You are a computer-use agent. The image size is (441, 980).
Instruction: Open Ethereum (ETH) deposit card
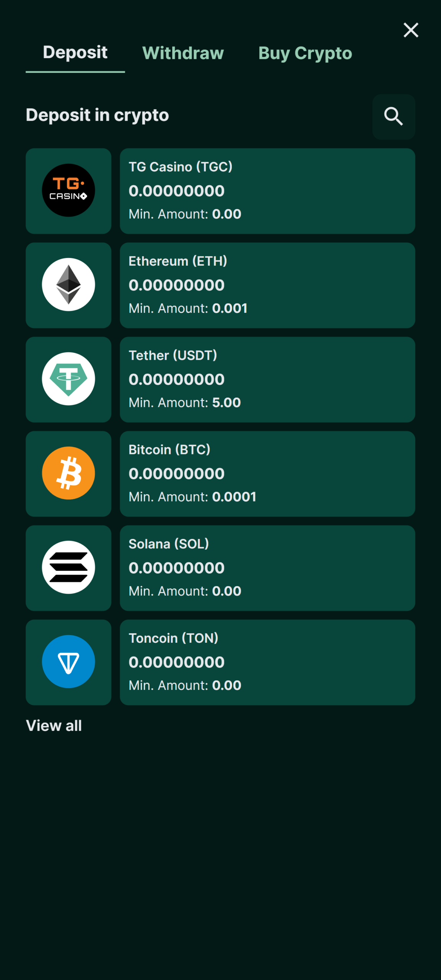[267, 285]
